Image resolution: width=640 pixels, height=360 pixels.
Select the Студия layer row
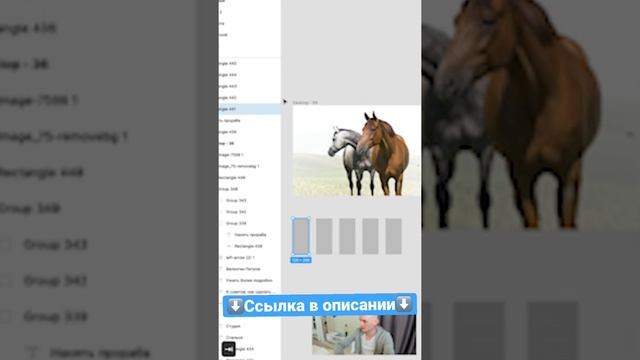pyautogui.click(x=250, y=326)
